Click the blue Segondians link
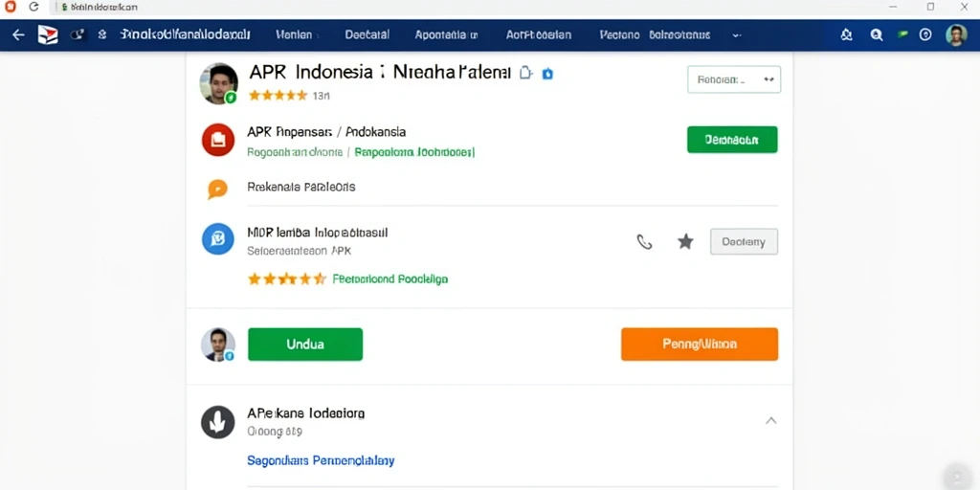The width and height of the screenshot is (980, 490). click(321, 461)
